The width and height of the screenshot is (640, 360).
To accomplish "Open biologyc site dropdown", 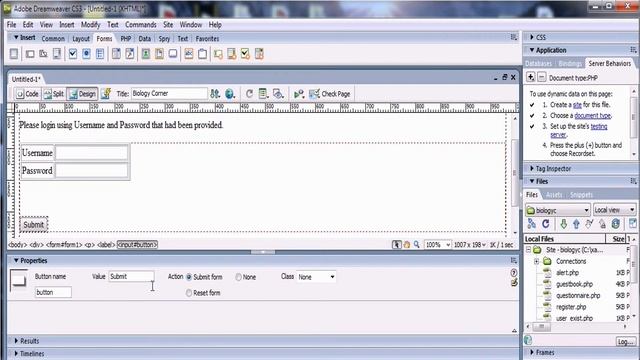I will [x=558, y=210].
